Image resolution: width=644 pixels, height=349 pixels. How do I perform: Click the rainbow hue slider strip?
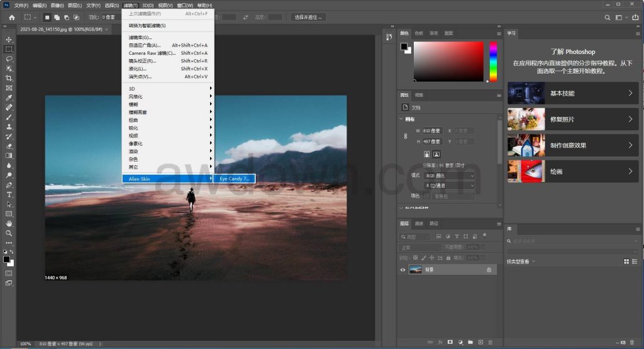(493, 62)
